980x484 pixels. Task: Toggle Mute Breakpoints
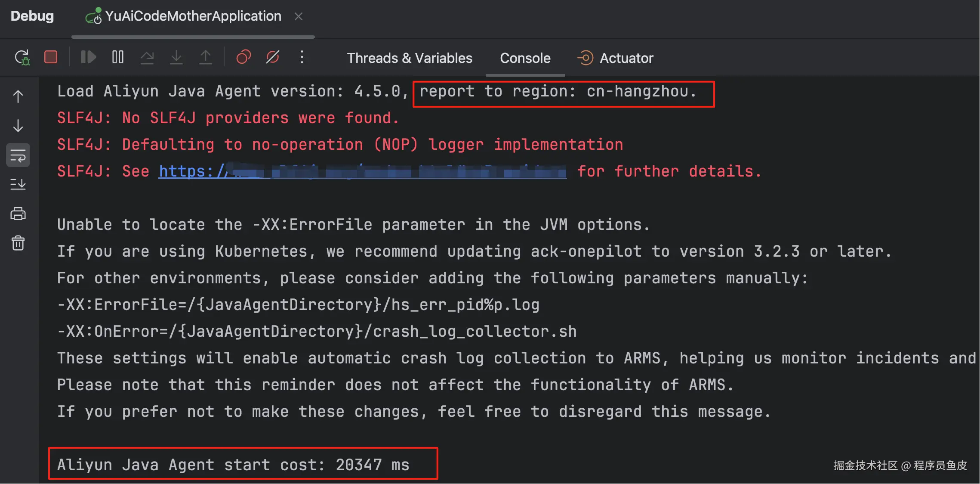[273, 57]
